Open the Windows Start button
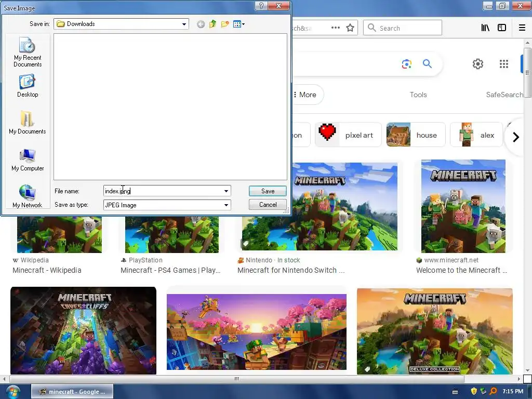The image size is (532, 399). point(12,392)
